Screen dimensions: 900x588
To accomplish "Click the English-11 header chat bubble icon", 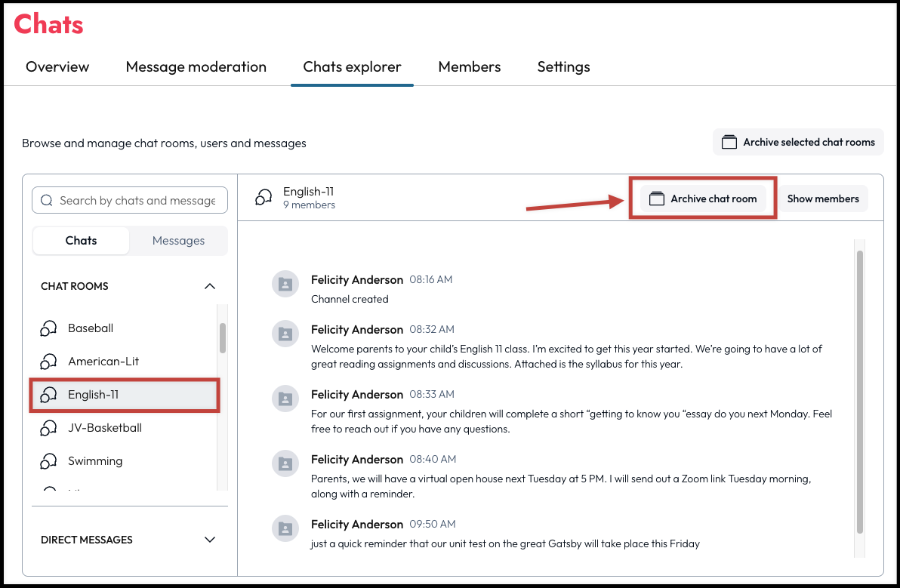I will point(264,197).
